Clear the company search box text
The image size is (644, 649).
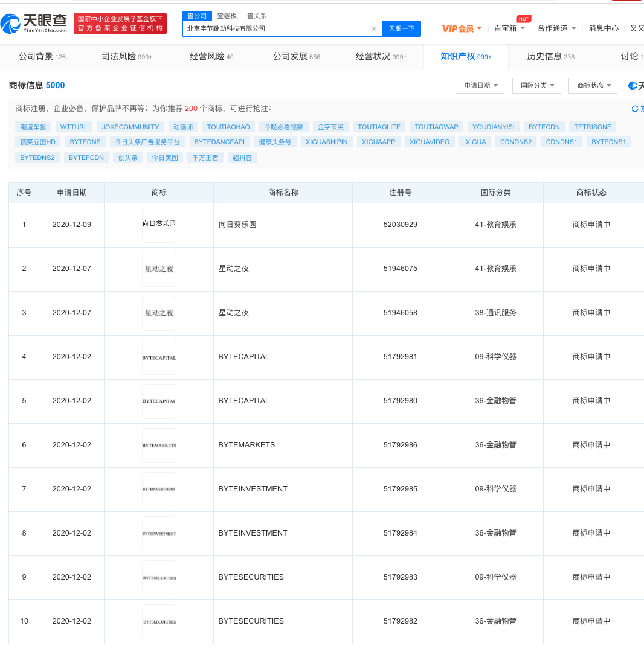coord(373,28)
